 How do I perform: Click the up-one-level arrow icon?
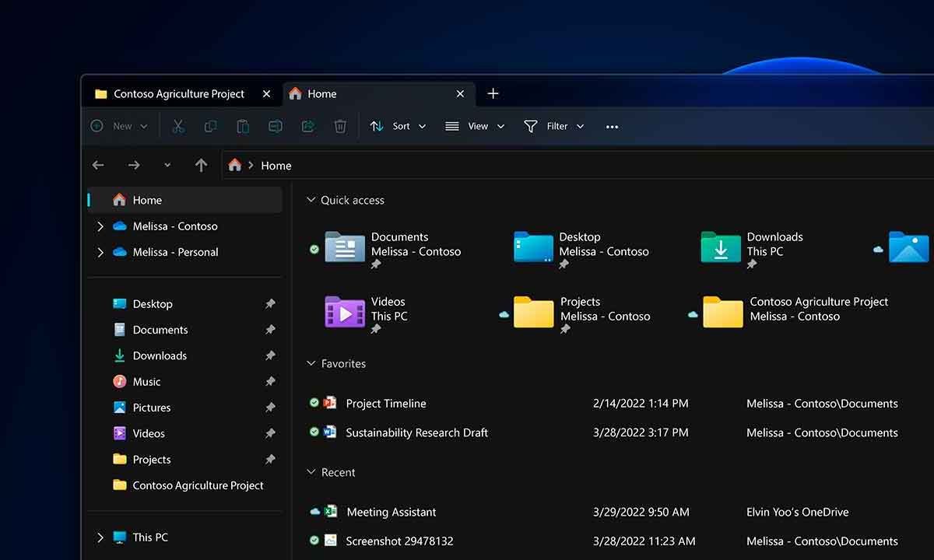click(201, 165)
